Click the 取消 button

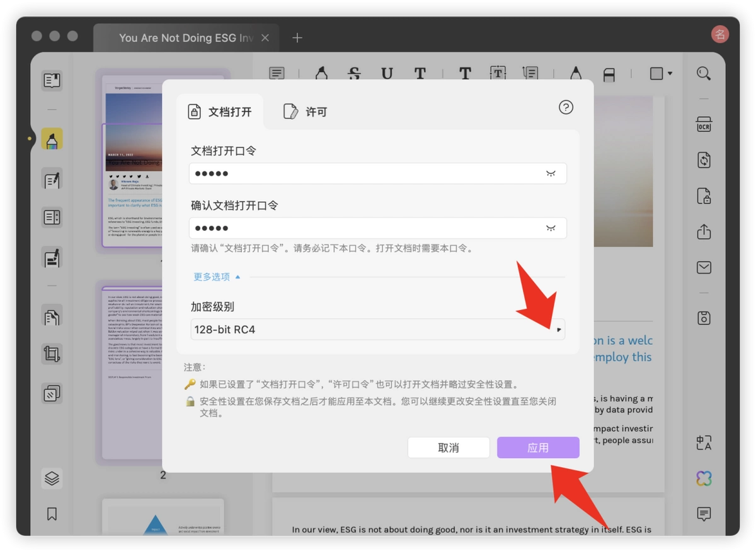point(449,447)
